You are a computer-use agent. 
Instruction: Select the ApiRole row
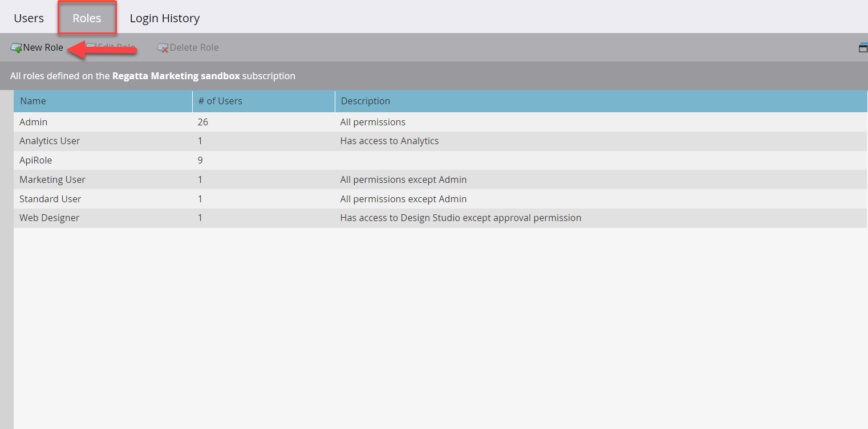click(440, 160)
